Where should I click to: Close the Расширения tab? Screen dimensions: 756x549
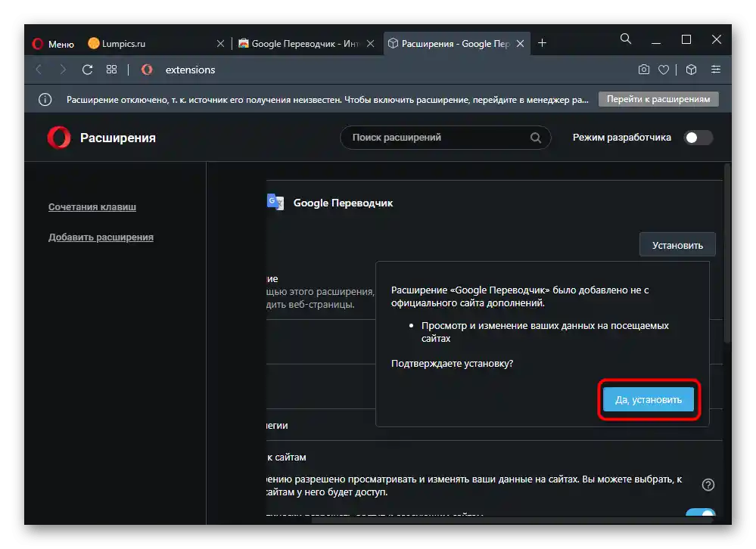(x=520, y=44)
